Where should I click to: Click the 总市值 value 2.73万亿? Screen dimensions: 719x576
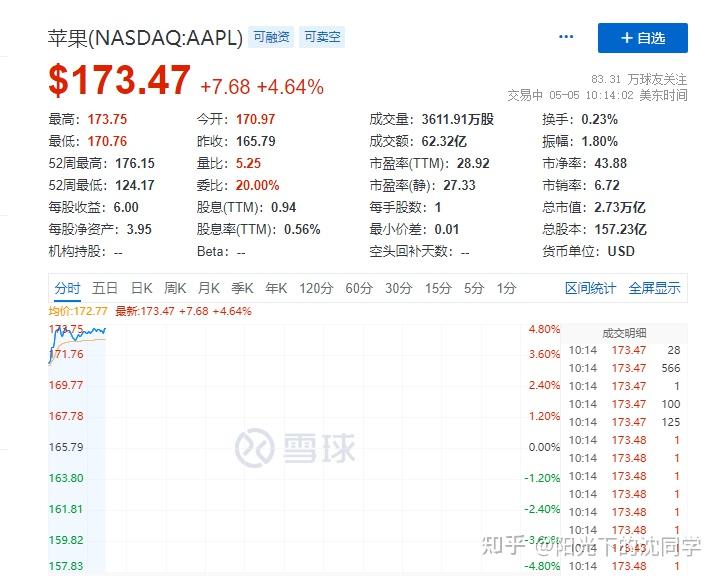coord(620,207)
